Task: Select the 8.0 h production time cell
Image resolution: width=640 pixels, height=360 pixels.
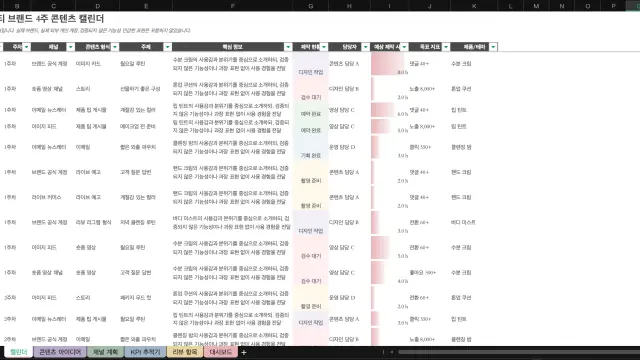Action: point(389,64)
